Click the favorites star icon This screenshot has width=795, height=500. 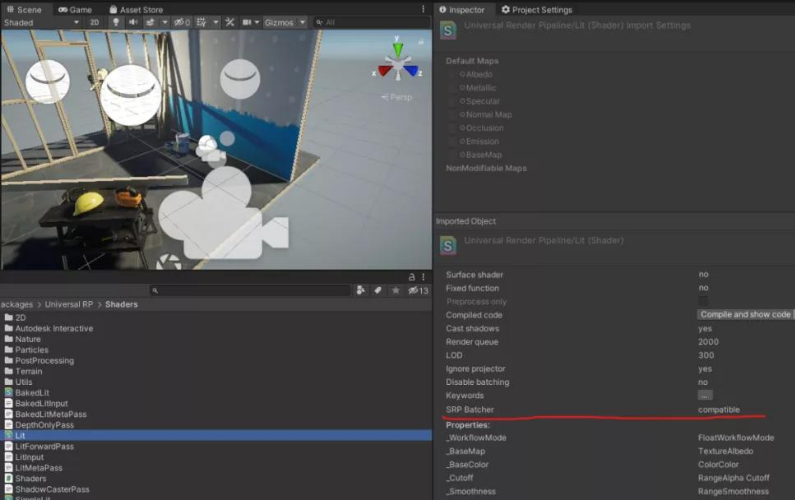click(x=395, y=290)
